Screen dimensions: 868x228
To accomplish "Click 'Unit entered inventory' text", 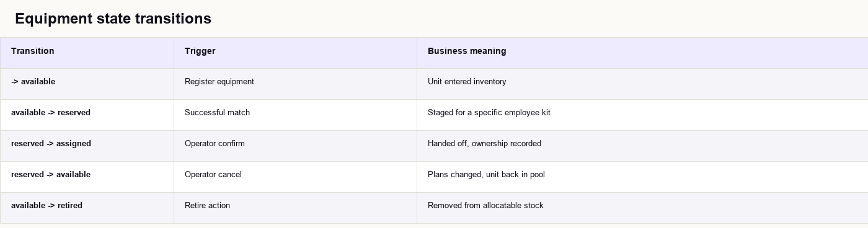I will click(x=467, y=82).
